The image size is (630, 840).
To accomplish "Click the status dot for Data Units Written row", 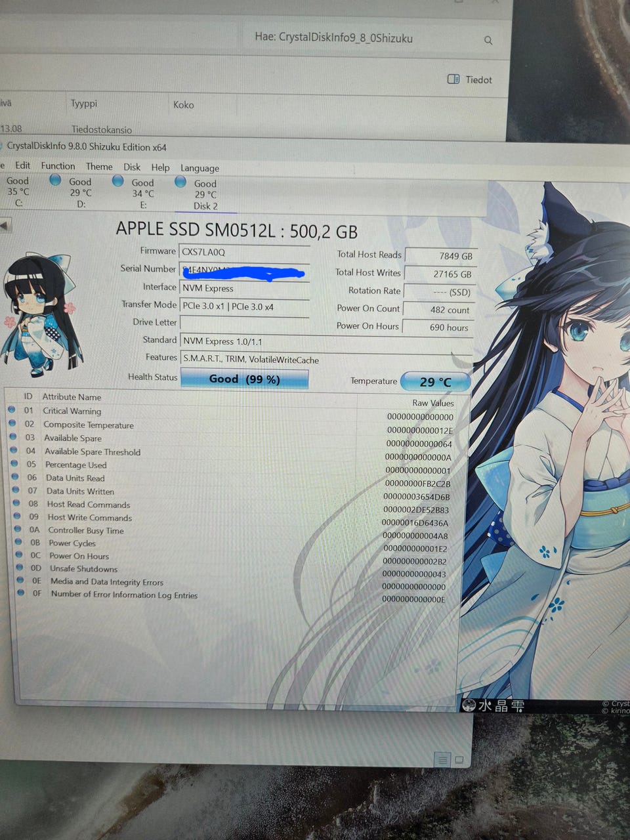I will [16, 490].
